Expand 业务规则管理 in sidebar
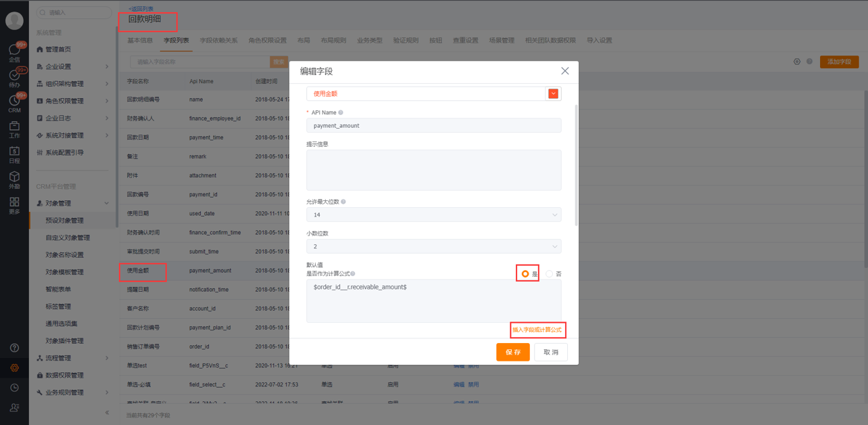 click(107, 393)
